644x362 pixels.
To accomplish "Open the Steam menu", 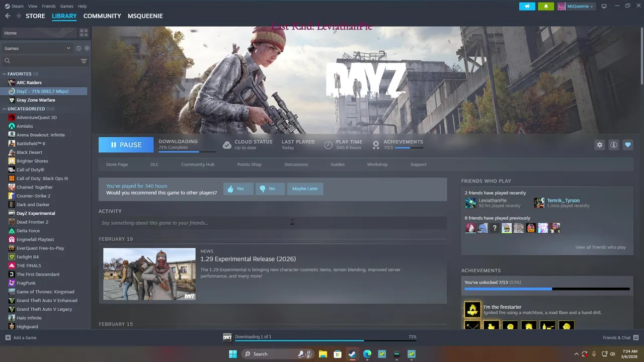I will click(x=15, y=6).
